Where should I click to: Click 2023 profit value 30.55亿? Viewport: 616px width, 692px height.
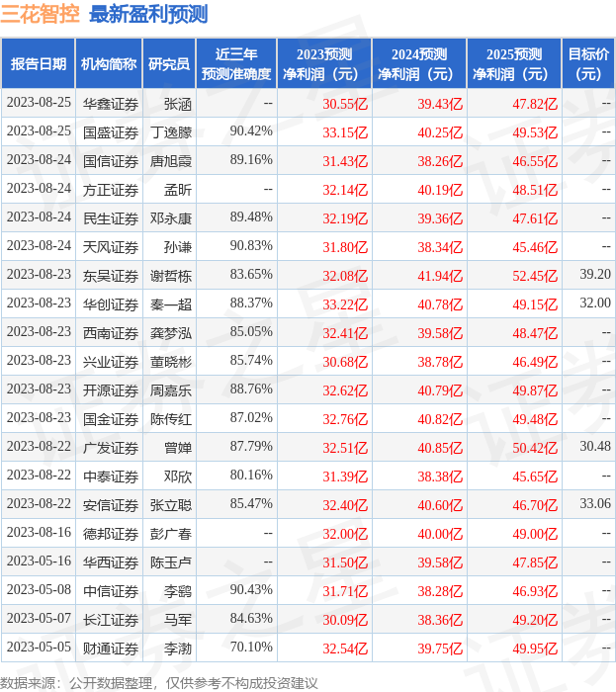click(345, 104)
